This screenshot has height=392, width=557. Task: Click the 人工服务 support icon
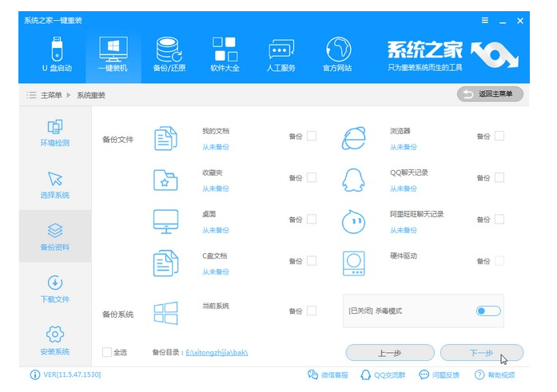280,54
